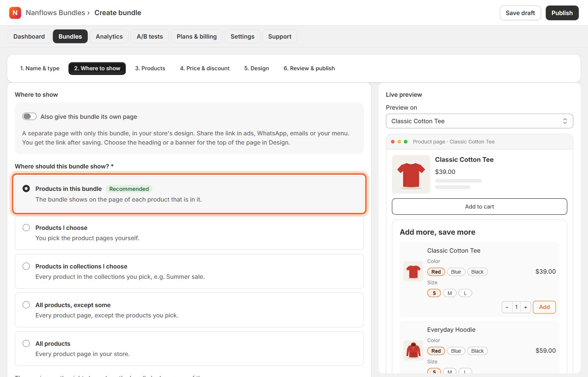This screenshot has height=377, width=588.
Task: Click the orange Nanflows N logo icon
Action: tap(15, 13)
